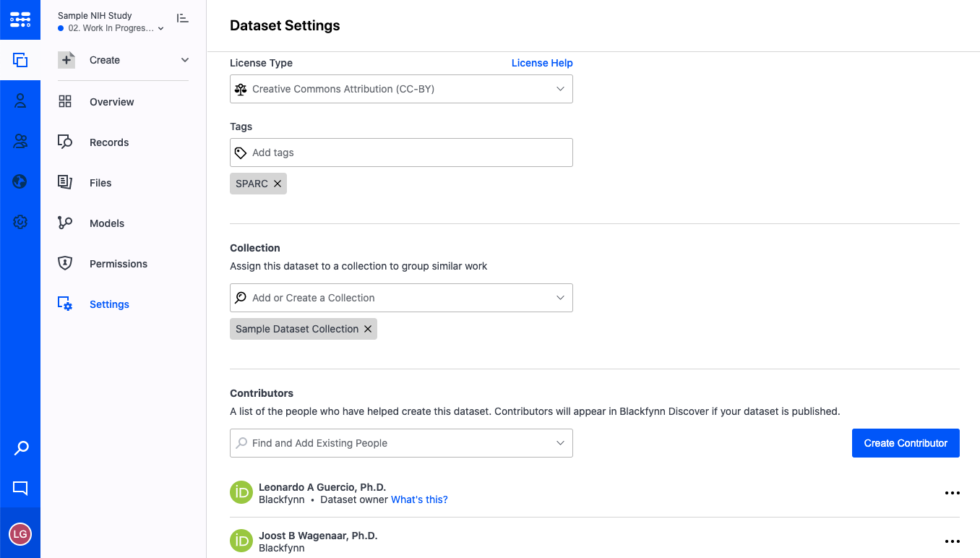980x558 pixels.
Task: Remove Sample Dataset Collection chip
Action: click(368, 329)
